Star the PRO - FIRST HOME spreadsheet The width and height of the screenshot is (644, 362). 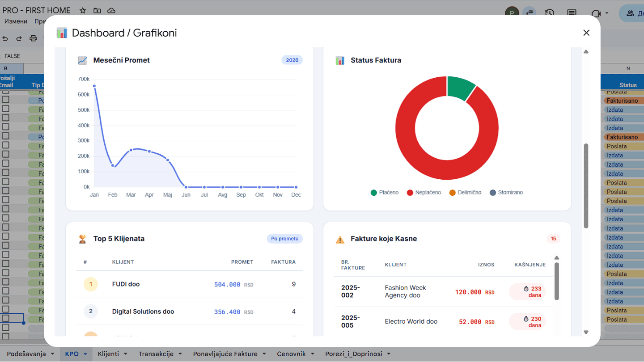click(83, 10)
